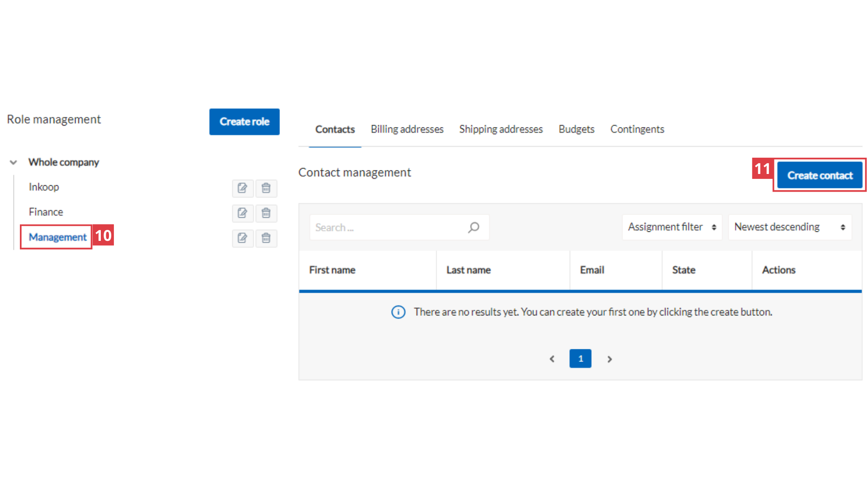
Task: Edit the Inkoop role
Action: pyautogui.click(x=243, y=188)
